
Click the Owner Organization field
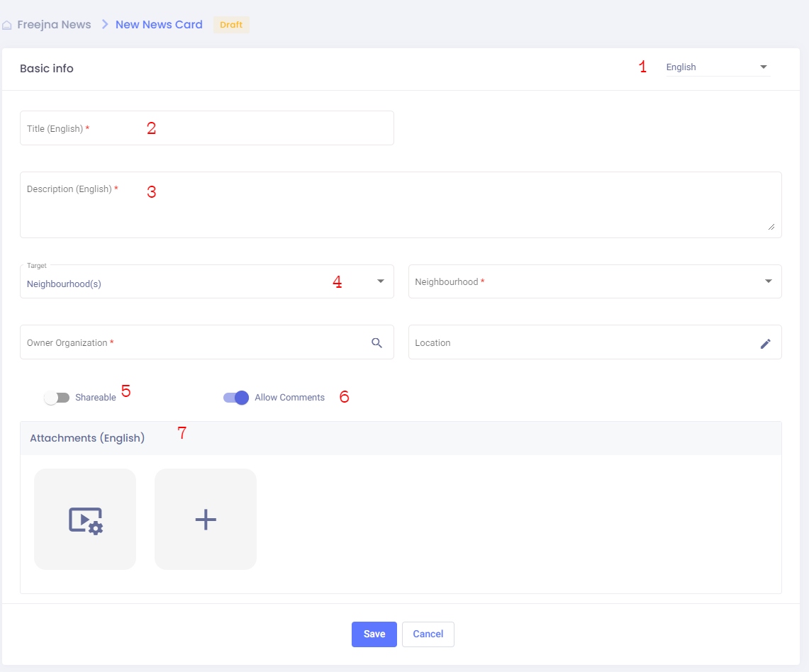(191, 343)
